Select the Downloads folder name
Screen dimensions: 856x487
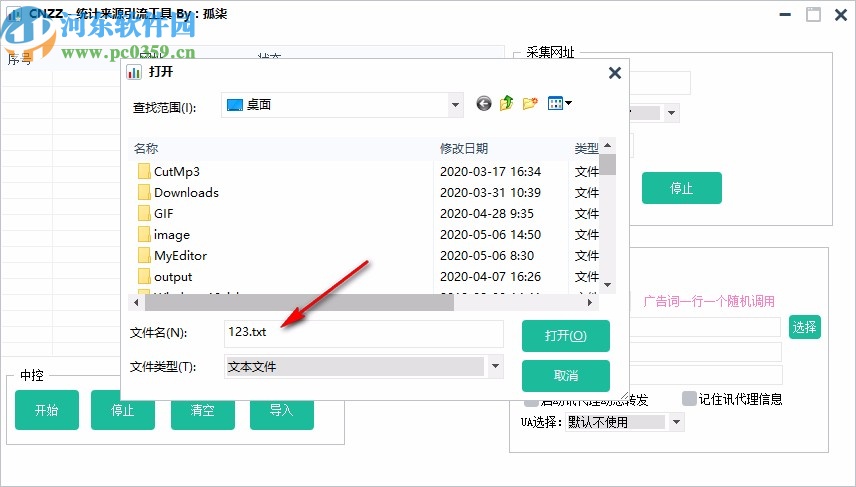tap(186, 192)
